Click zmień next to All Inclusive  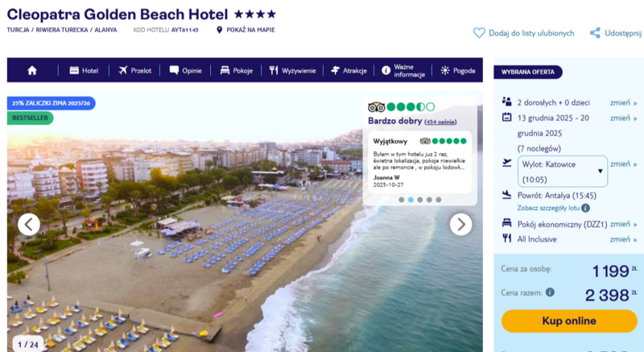coord(622,239)
